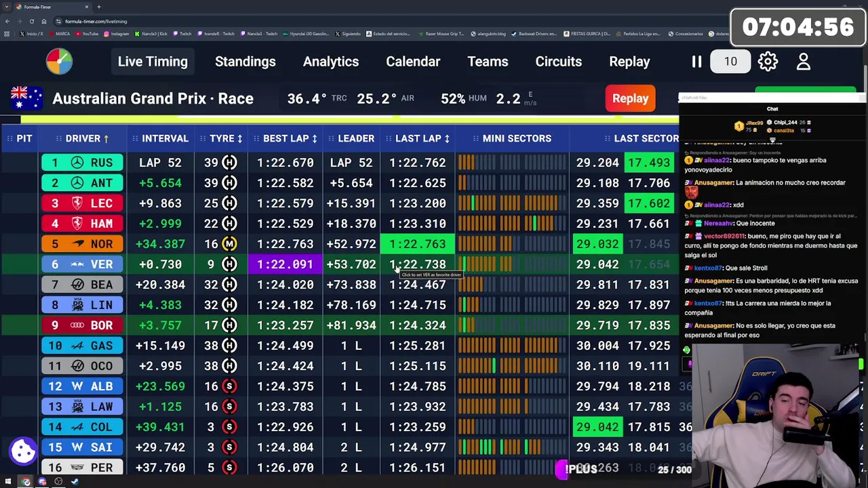The image size is (868, 488).
Task: Go to the Live Timing tab
Action: coord(153,62)
